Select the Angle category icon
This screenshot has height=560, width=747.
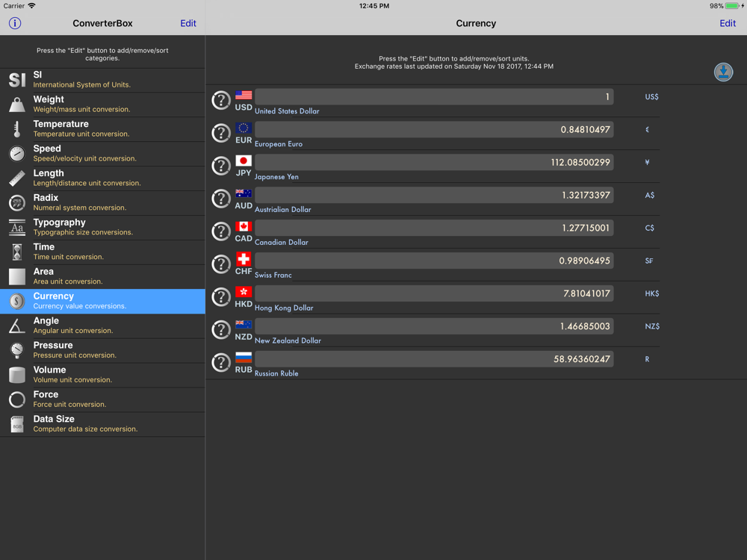(x=17, y=326)
